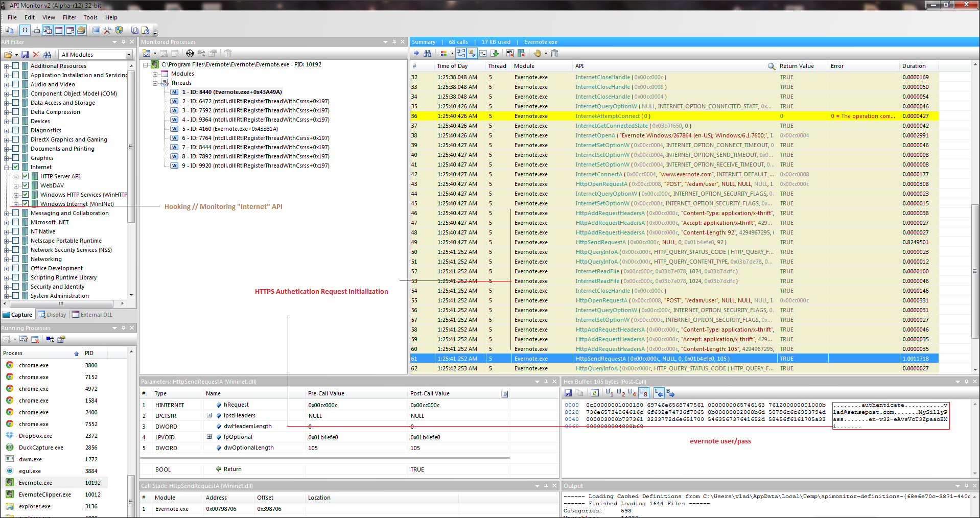Viewport: 980px width, 518px height.
Task: Toggle the WebDAV checkbox
Action: (26, 185)
